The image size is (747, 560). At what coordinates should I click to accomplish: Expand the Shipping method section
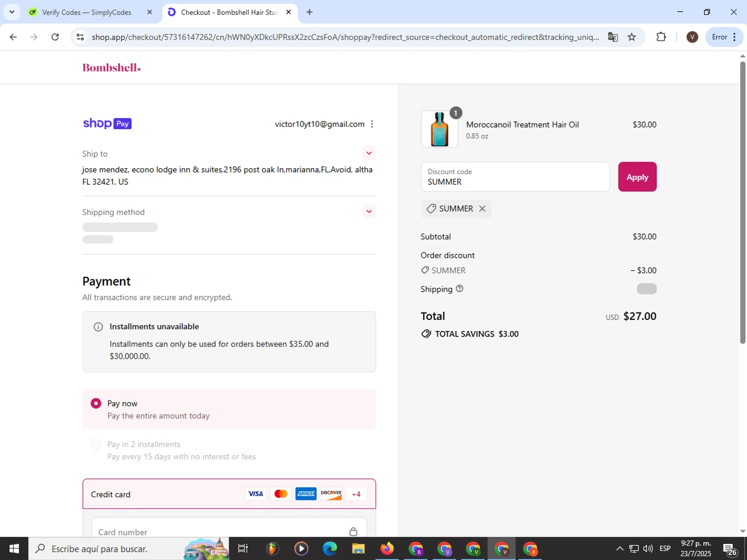click(x=369, y=211)
